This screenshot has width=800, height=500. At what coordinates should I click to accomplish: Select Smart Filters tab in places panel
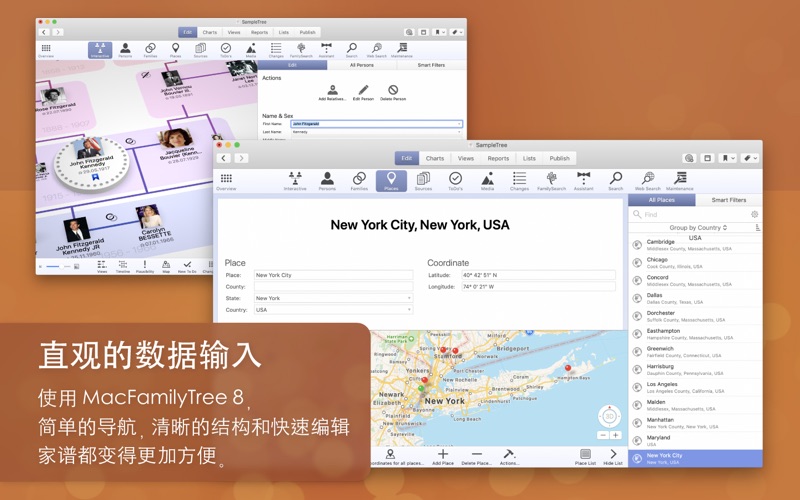(729, 200)
